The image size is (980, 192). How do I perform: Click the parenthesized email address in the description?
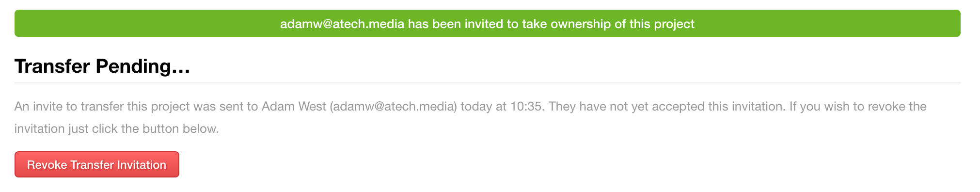(x=394, y=106)
